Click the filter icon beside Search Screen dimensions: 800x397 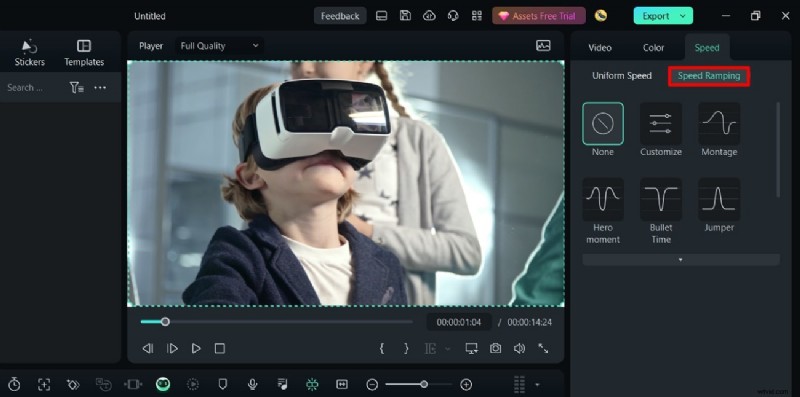[x=77, y=88]
